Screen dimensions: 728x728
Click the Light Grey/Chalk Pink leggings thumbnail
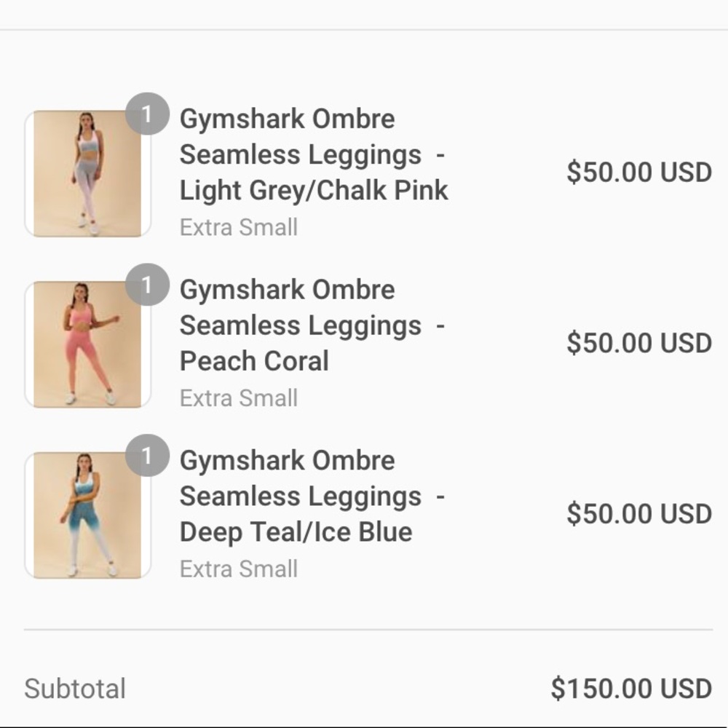click(87, 172)
